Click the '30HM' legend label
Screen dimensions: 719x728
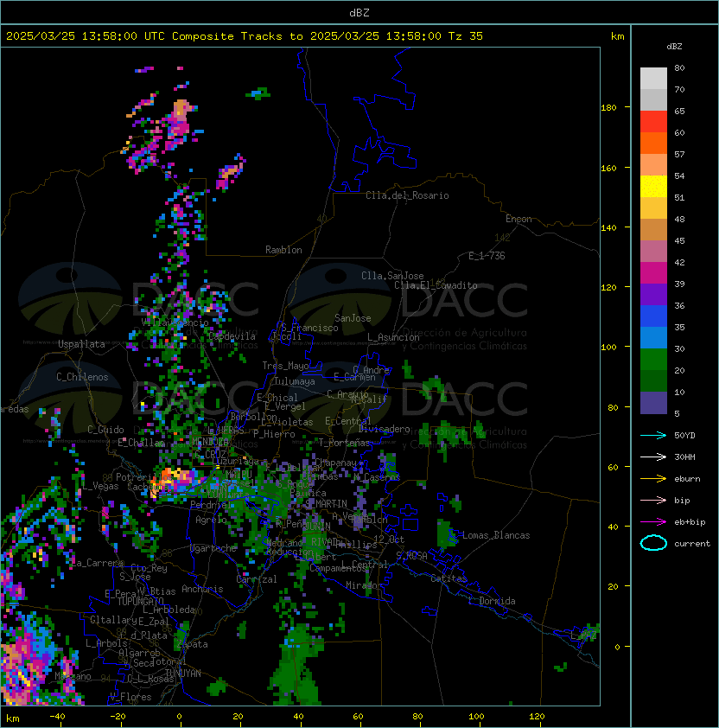[684, 457]
